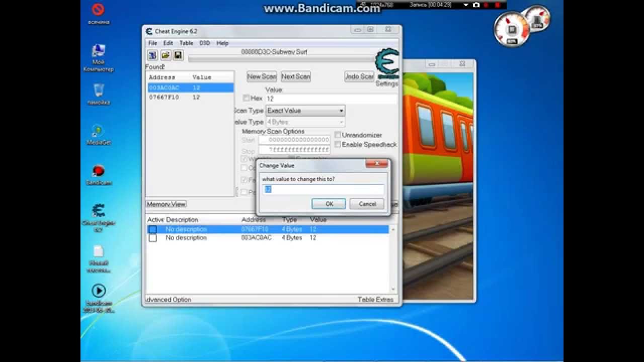Enable the Unrandomizer checkbox
This screenshot has width=644, height=362.
338,135
